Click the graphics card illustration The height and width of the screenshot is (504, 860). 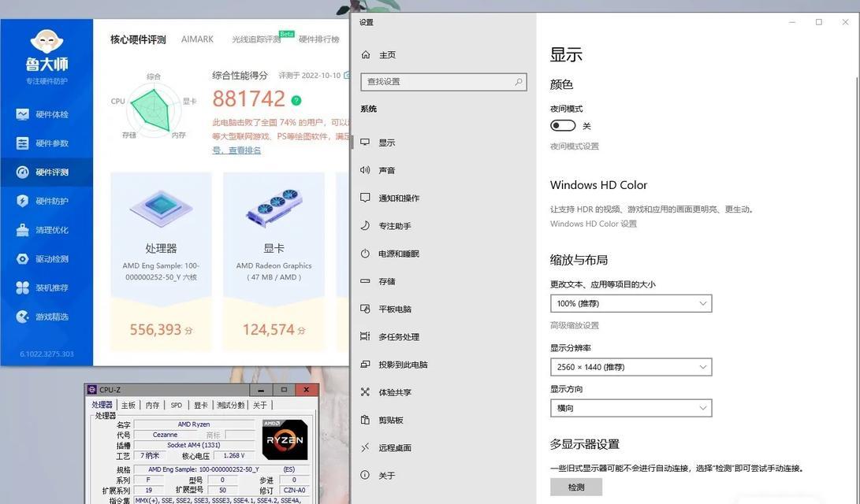274,208
